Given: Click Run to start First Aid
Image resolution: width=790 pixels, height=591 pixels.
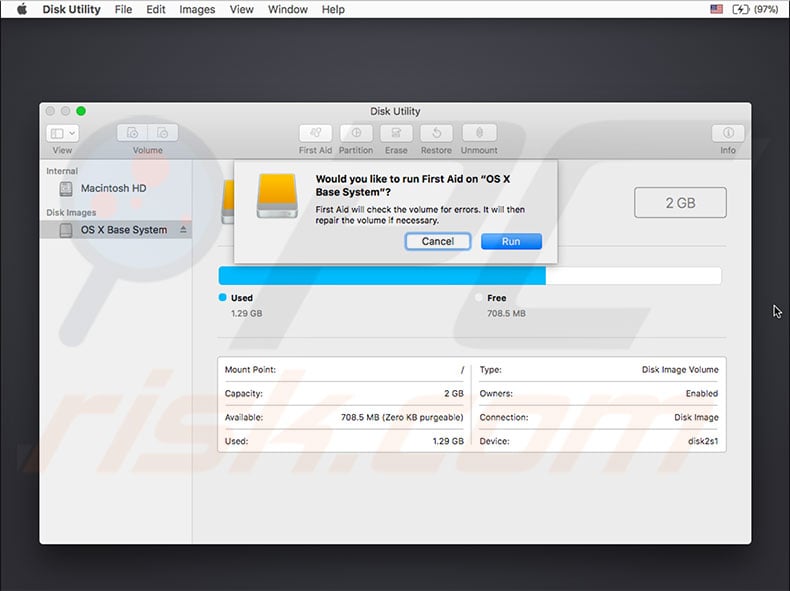Looking at the screenshot, I should click(x=511, y=241).
